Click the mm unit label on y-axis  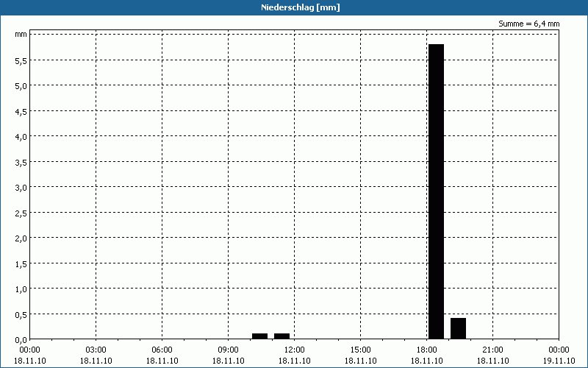[21, 34]
